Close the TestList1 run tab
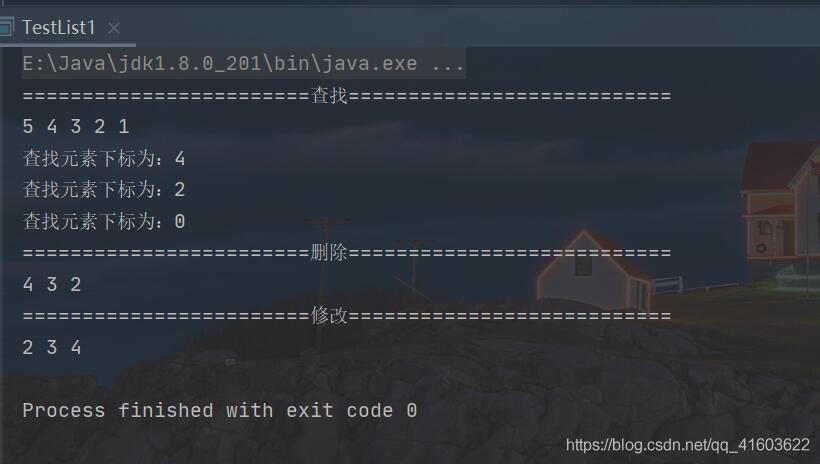 click(x=113, y=28)
